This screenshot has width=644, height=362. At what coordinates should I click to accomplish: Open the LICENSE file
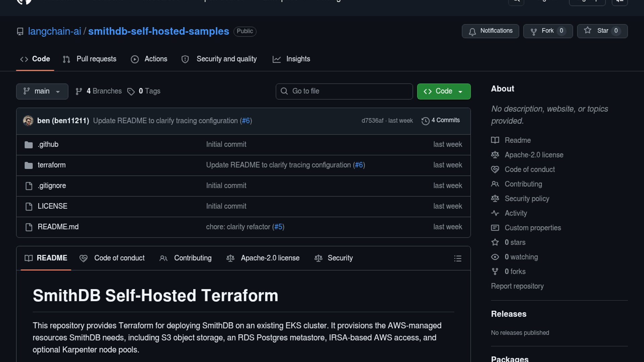coord(52,206)
